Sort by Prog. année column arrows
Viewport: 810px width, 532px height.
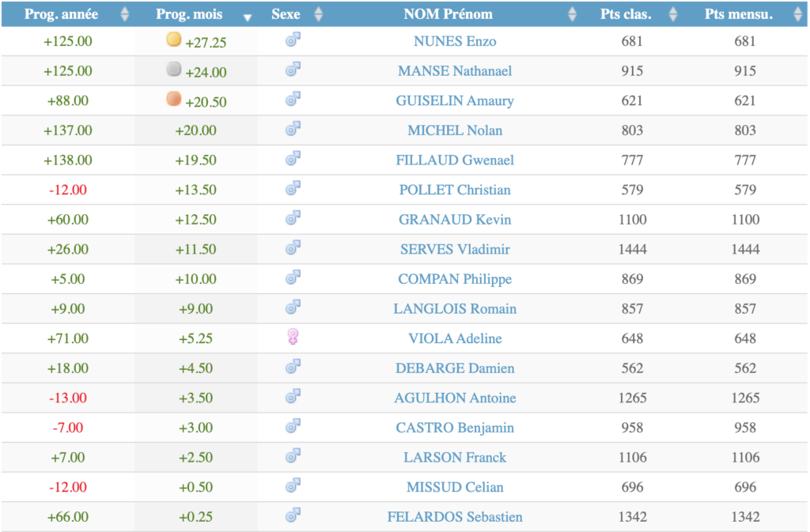[124, 14]
